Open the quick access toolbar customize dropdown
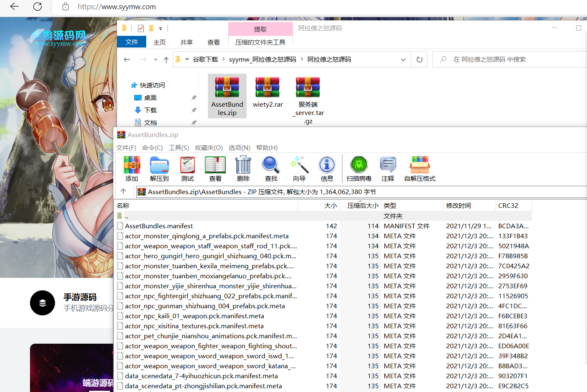 pyautogui.click(x=160, y=29)
